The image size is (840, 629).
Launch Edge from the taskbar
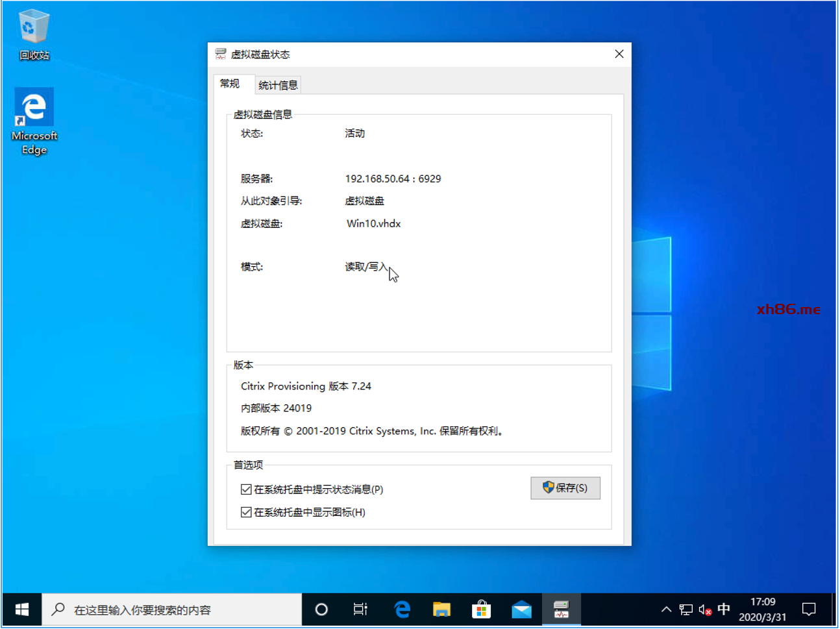pos(402,610)
